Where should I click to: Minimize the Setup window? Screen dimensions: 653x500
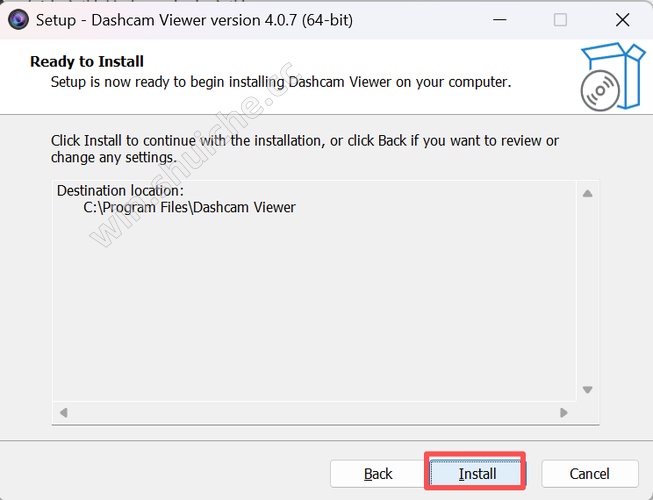pos(499,20)
